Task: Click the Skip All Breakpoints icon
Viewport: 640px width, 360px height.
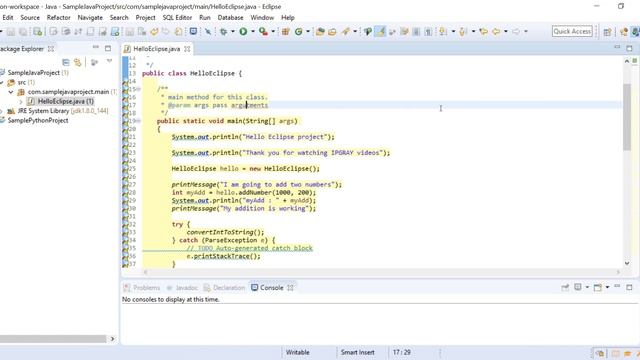Action: coord(208,31)
